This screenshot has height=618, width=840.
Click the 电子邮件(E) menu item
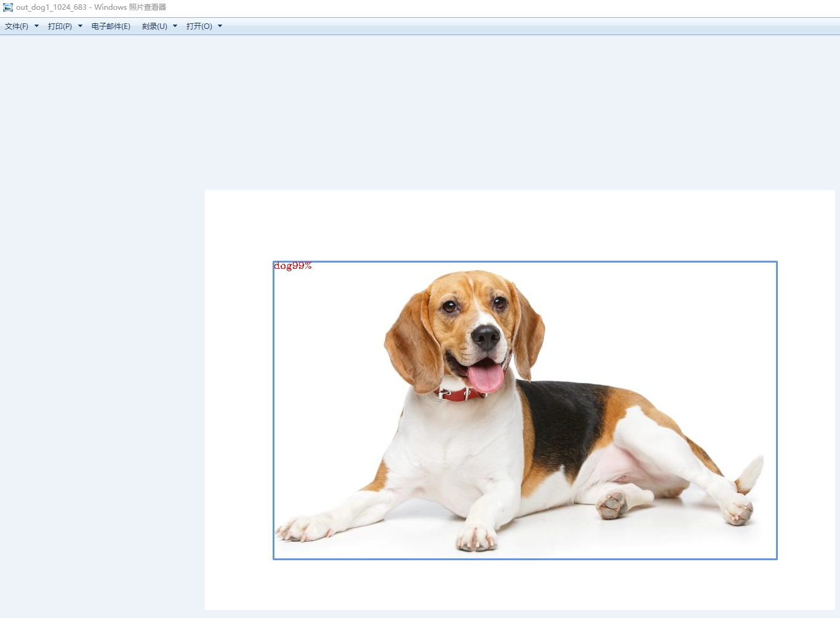(111, 26)
